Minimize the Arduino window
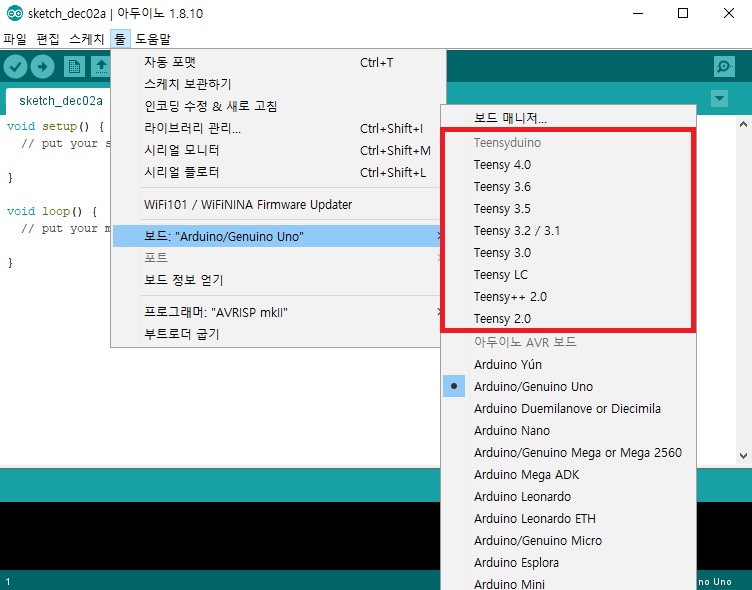Viewport: 752px width, 590px height. [x=638, y=13]
